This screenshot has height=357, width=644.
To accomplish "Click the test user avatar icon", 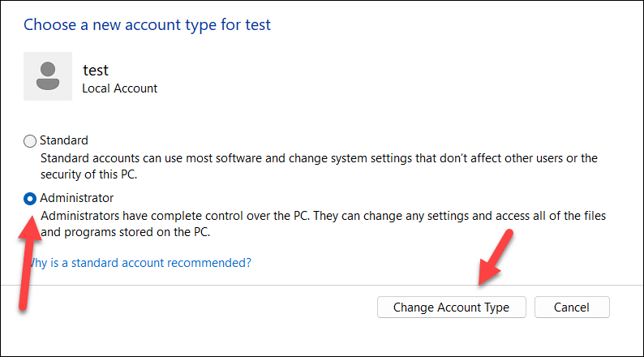I will 48,76.
